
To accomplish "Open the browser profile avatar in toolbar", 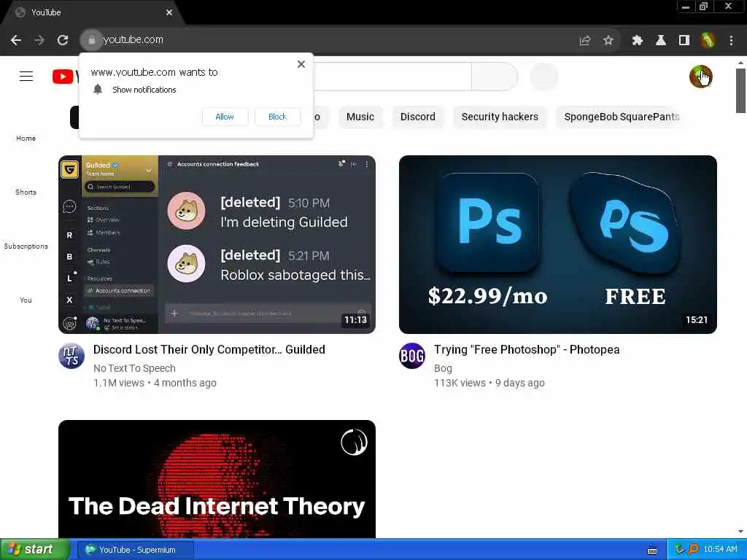I will point(708,41).
